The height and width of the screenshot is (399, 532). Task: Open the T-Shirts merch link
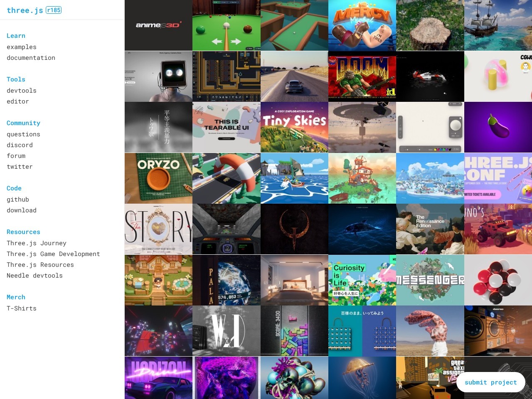point(22,308)
